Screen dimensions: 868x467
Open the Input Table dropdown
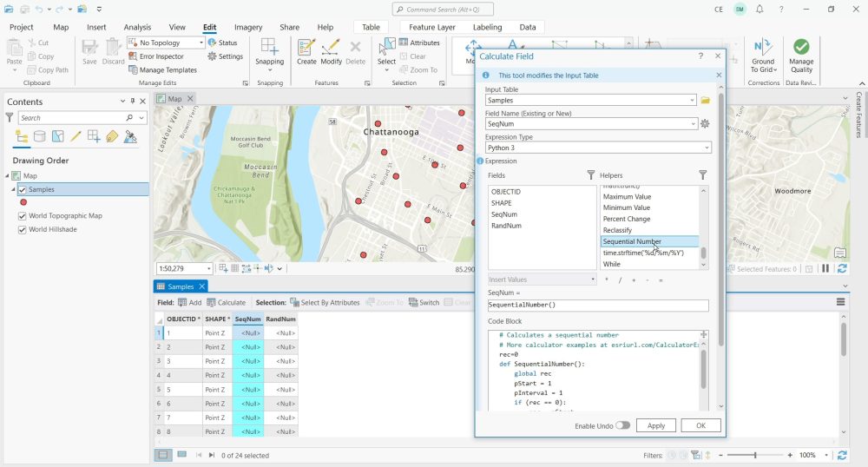point(692,100)
